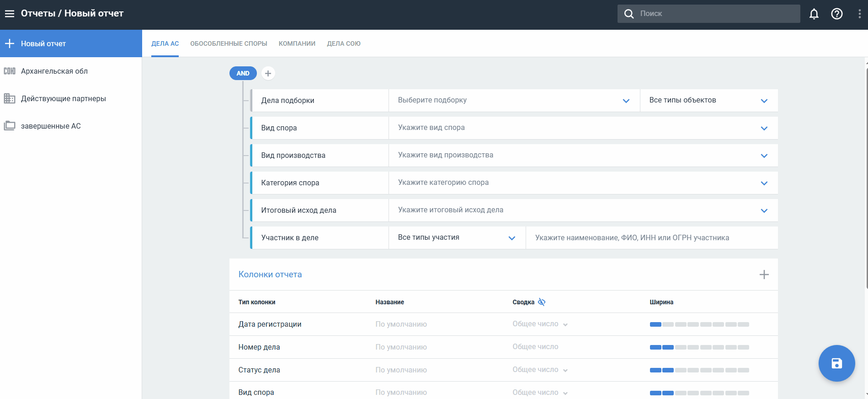Open the hamburger navigation menu
The width and height of the screenshot is (868, 399).
click(10, 14)
